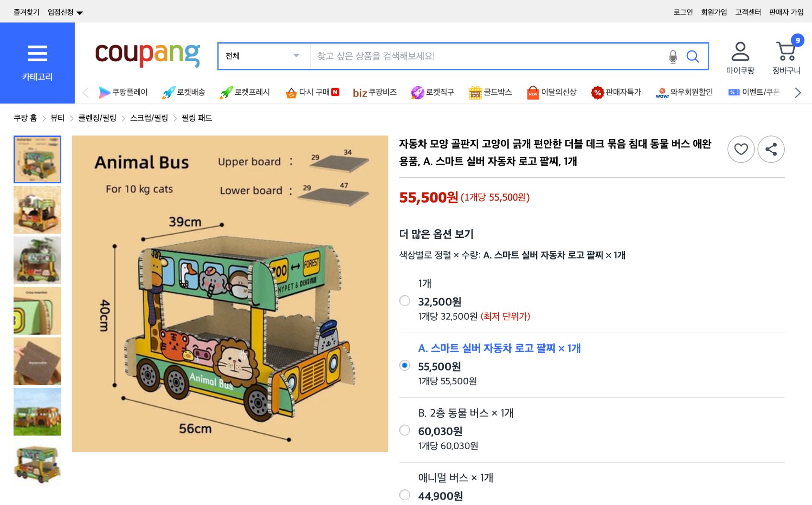View the second product thumbnail image

(x=37, y=210)
